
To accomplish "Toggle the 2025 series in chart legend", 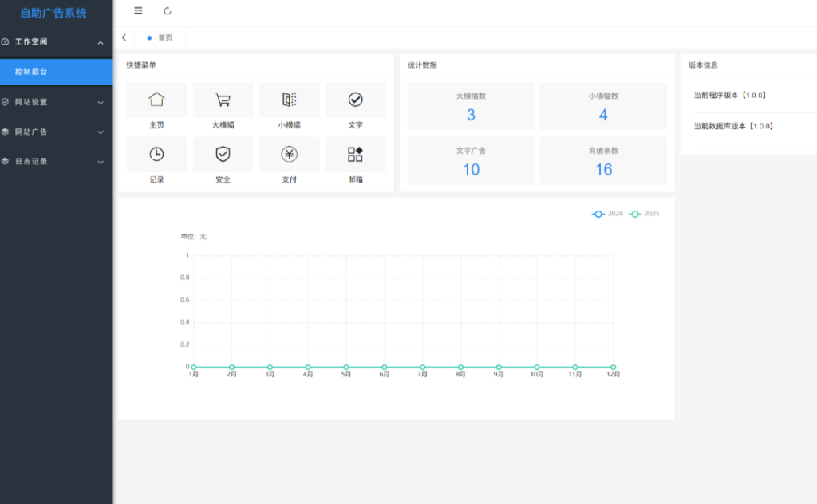I will click(x=644, y=214).
